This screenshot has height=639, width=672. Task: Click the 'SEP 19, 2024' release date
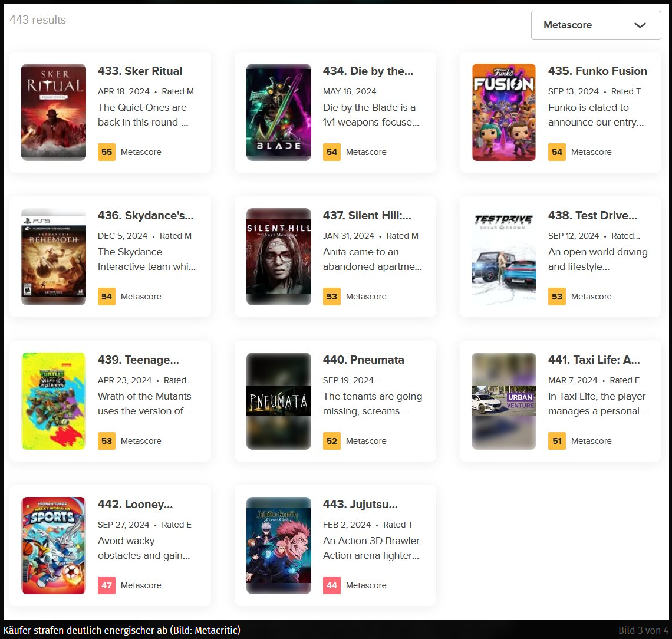point(348,381)
